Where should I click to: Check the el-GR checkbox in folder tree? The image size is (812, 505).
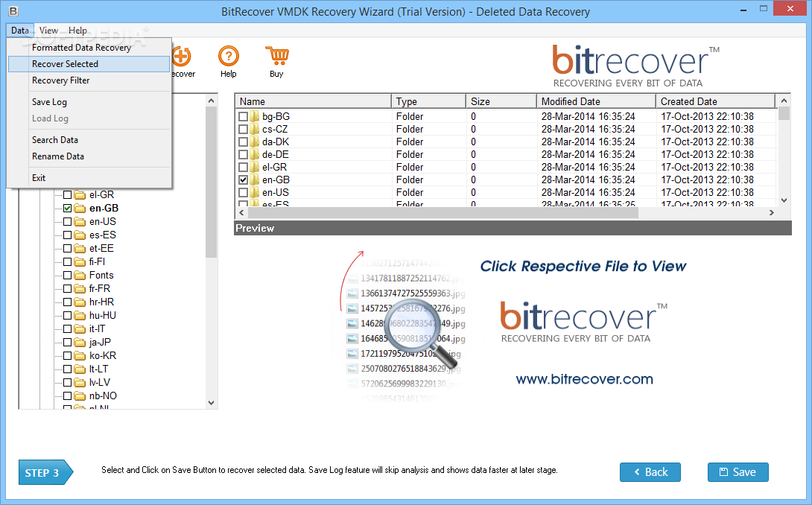tap(67, 194)
